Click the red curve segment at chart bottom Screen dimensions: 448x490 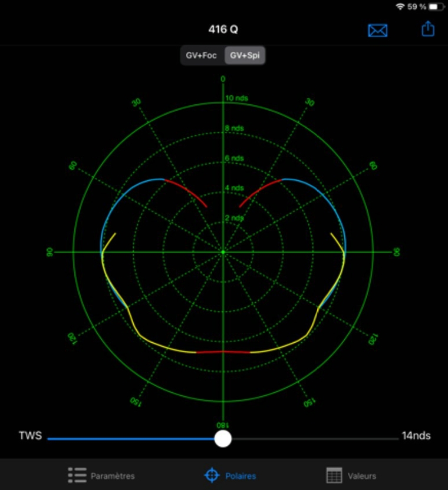click(x=223, y=352)
